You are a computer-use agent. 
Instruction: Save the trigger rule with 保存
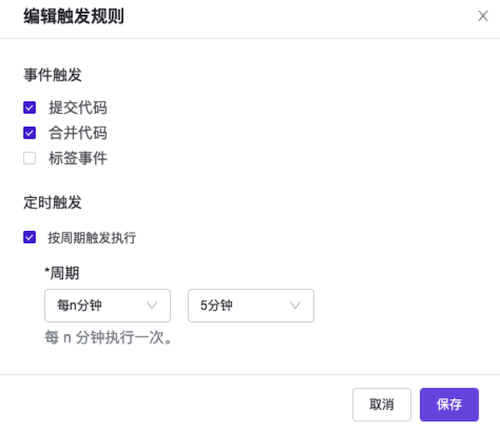449,405
